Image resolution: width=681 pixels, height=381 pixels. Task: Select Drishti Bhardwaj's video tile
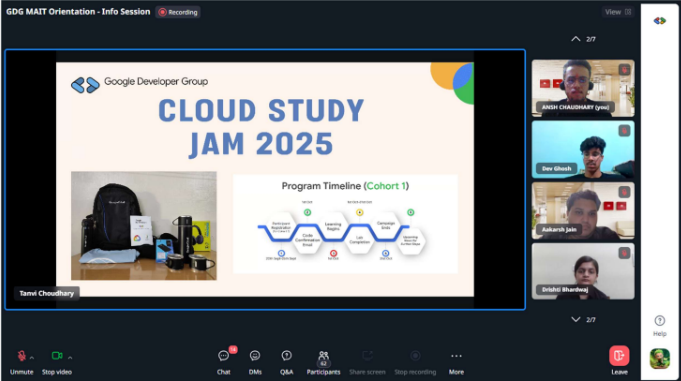click(583, 272)
